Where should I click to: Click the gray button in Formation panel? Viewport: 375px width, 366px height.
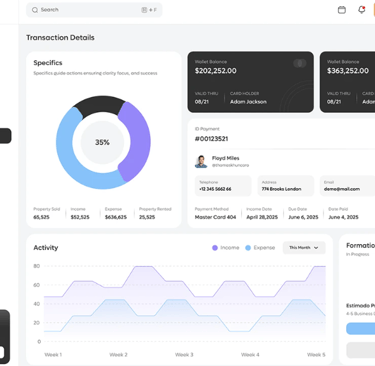[x=361, y=350]
